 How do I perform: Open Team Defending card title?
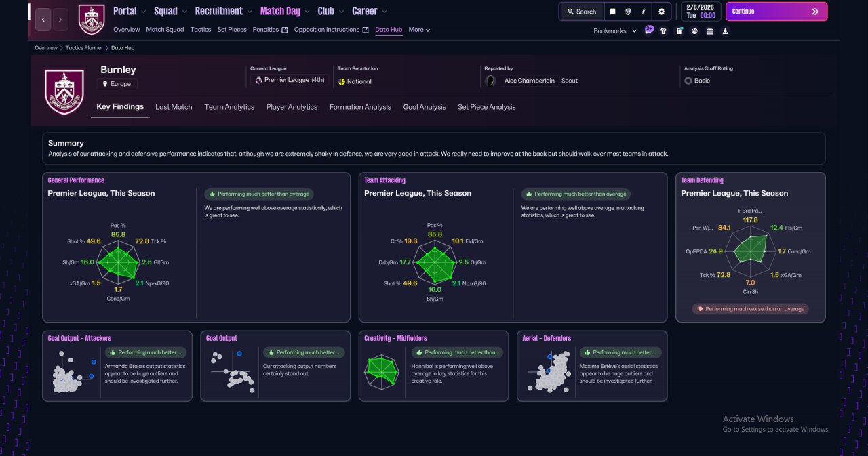(x=702, y=180)
